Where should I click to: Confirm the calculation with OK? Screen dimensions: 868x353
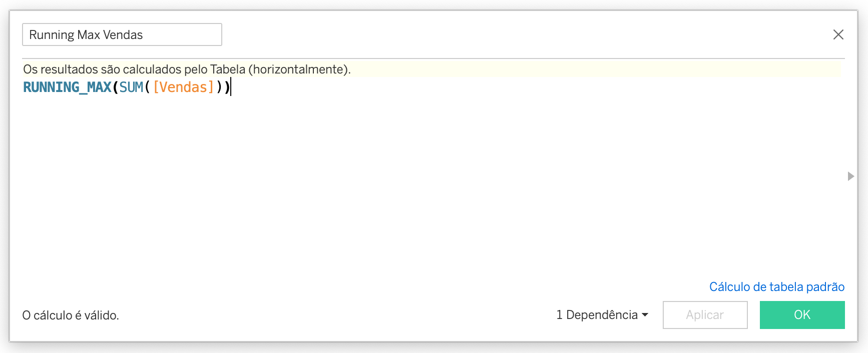(x=802, y=314)
